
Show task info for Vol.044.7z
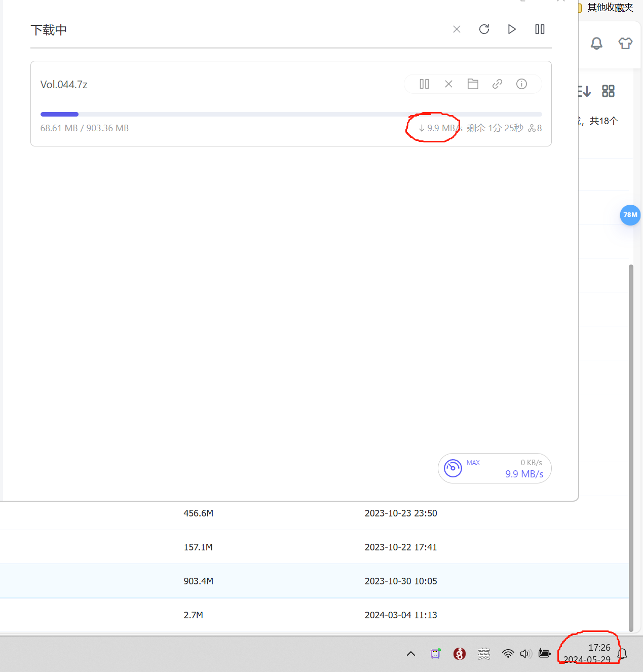tap(521, 84)
